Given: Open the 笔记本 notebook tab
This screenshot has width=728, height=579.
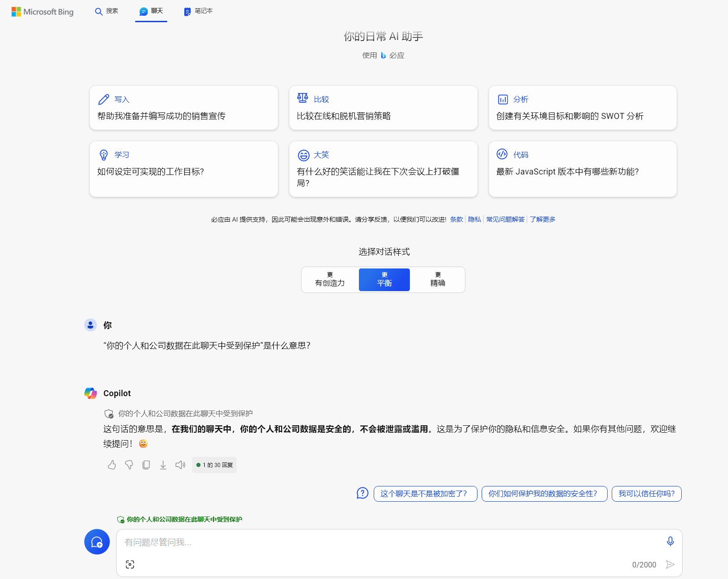Looking at the screenshot, I should tap(198, 11).
